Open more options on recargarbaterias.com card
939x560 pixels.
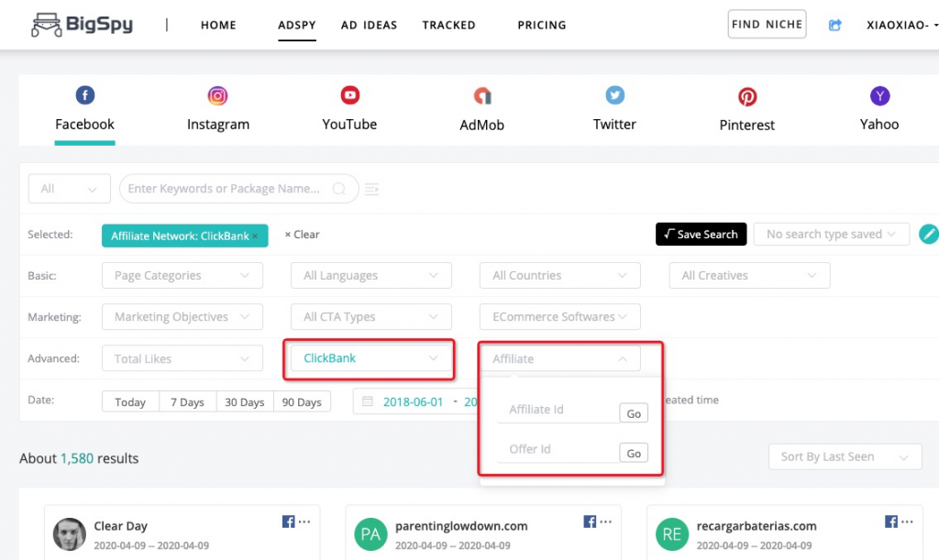pyautogui.click(x=907, y=522)
